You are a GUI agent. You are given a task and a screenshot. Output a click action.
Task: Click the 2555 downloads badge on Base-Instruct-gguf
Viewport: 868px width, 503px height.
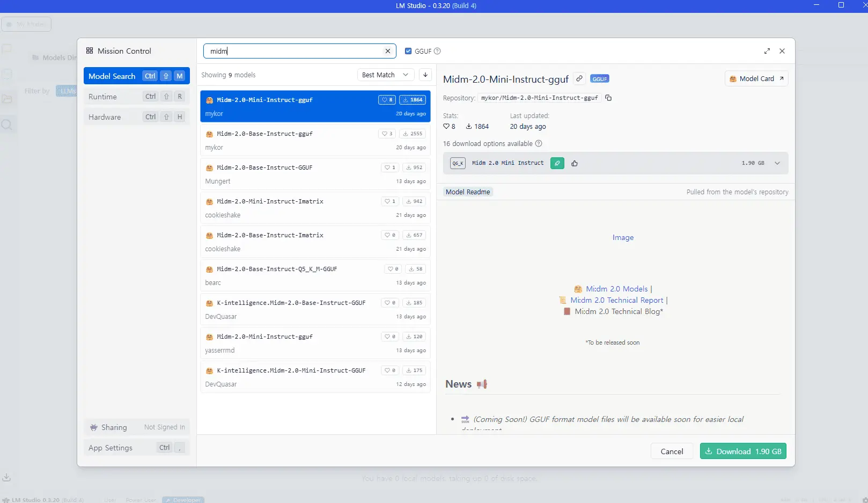(413, 134)
